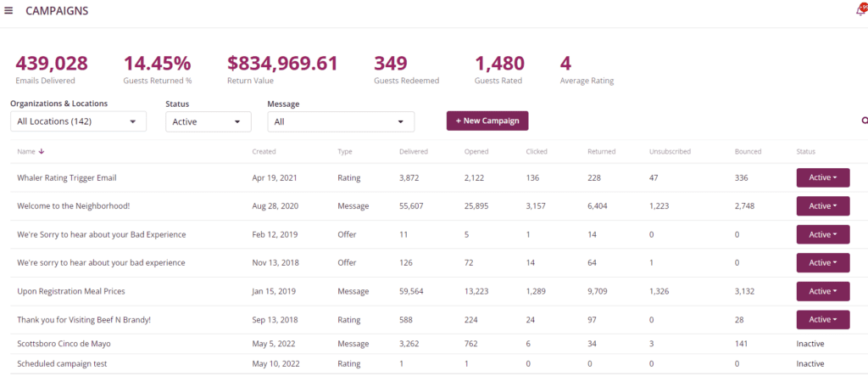Select Scheduled campaign test row

pos(62,364)
